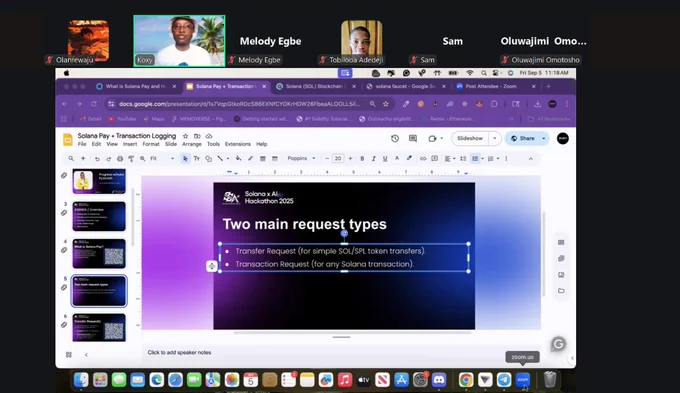
Task: Click the Slideshow button
Action: pos(470,138)
